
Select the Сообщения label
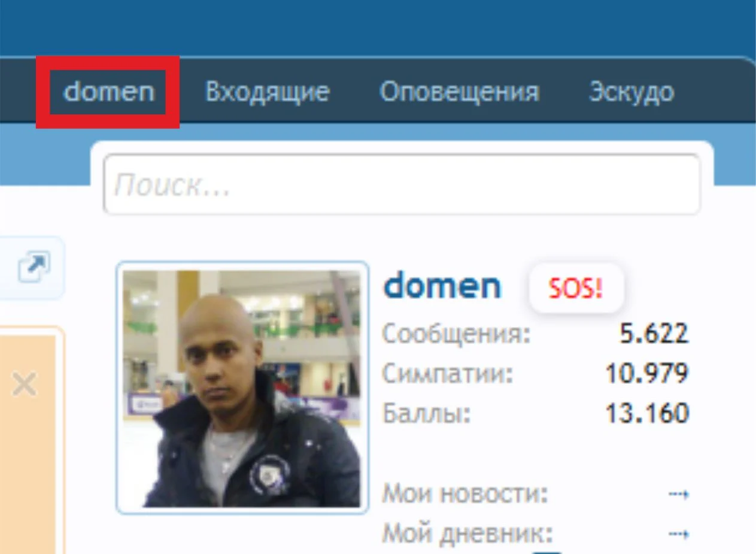click(x=457, y=334)
